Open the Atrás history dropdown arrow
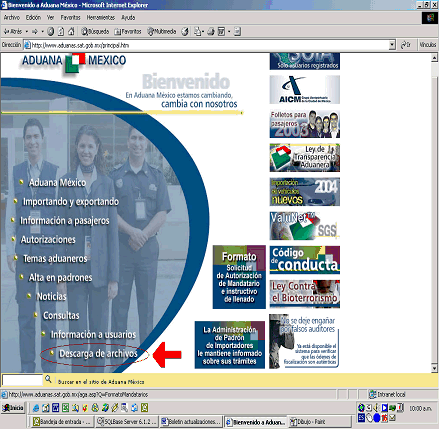 27,32
